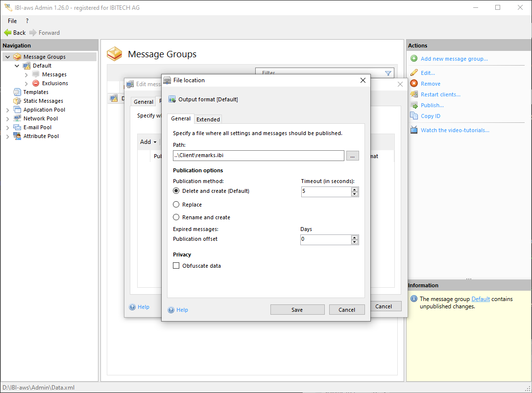Click the Path text field
532x393 pixels.
pos(258,156)
